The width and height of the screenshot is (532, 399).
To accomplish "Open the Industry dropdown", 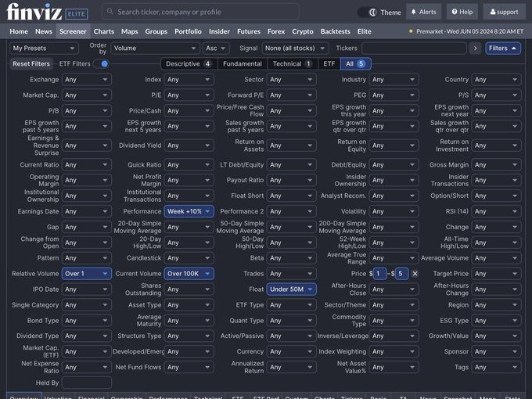I will [394, 79].
